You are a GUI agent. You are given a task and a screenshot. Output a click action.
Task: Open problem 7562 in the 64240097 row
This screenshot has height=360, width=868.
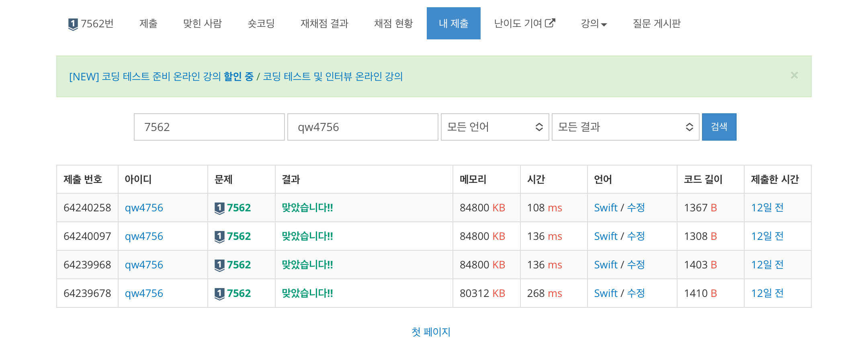click(239, 236)
